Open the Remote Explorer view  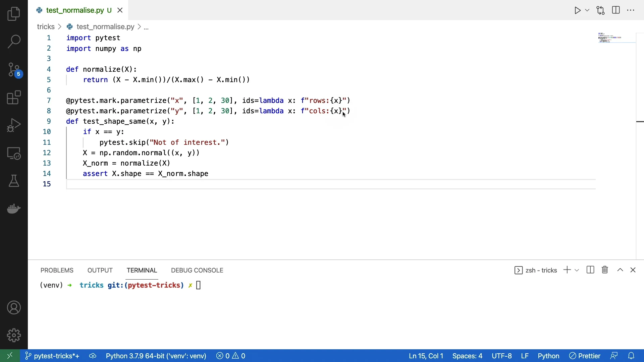coord(14,154)
